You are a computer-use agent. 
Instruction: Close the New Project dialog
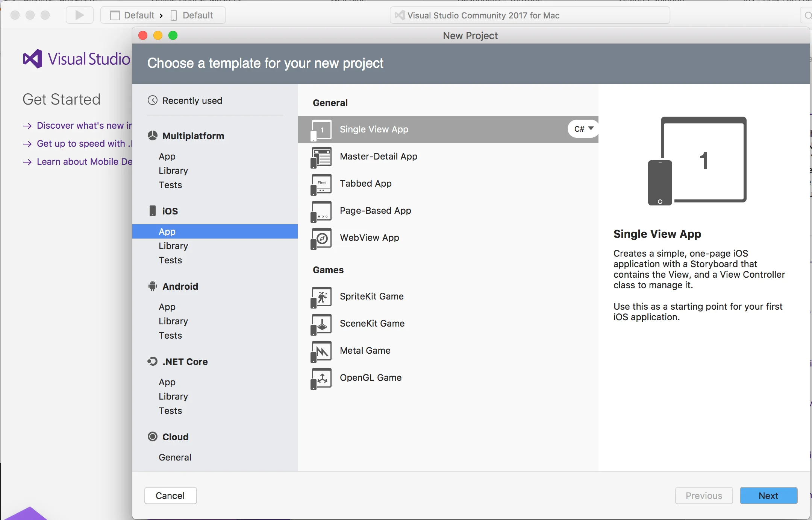(x=143, y=35)
